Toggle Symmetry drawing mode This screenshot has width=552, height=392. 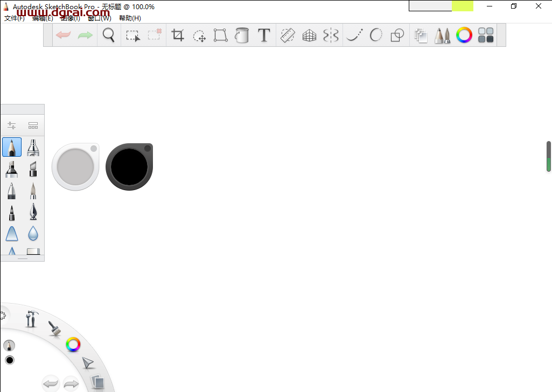pyautogui.click(x=331, y=36)
